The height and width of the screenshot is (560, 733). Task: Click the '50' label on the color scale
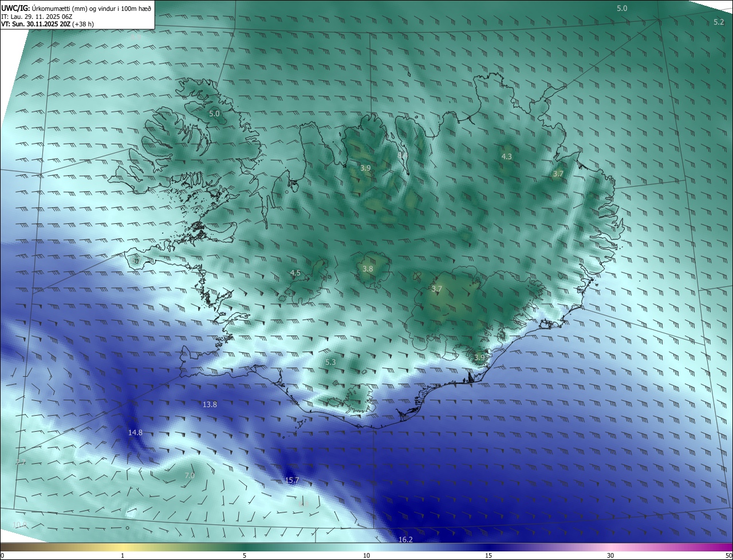728,555
